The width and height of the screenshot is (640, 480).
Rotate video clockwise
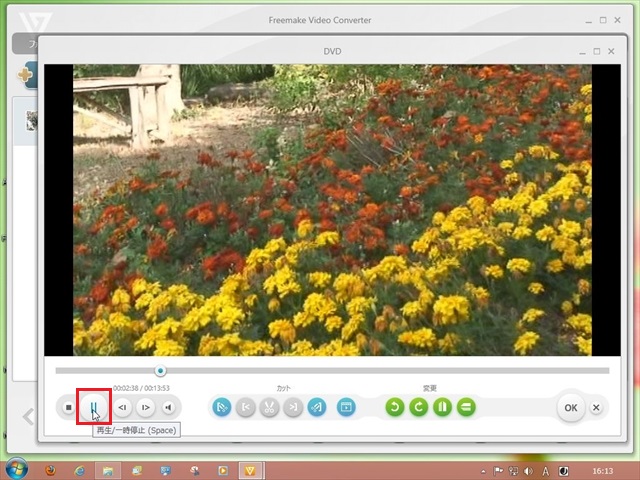tap(419, 407)
